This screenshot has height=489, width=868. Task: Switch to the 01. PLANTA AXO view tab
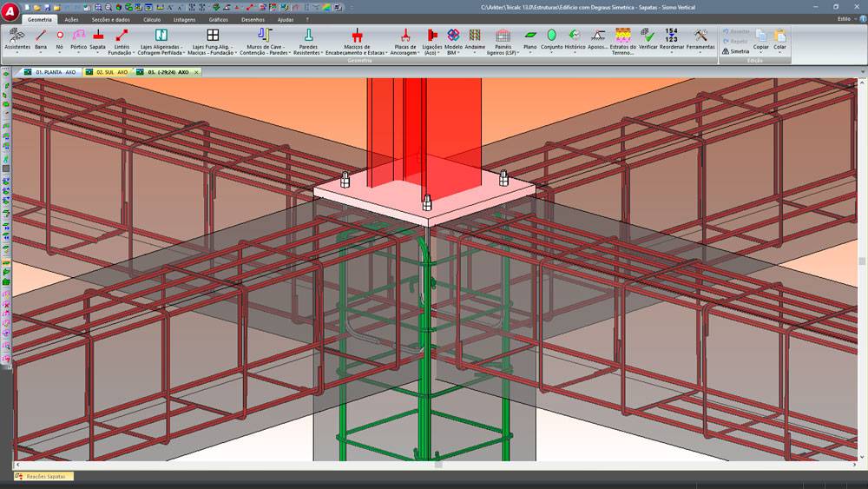point(50,72)
